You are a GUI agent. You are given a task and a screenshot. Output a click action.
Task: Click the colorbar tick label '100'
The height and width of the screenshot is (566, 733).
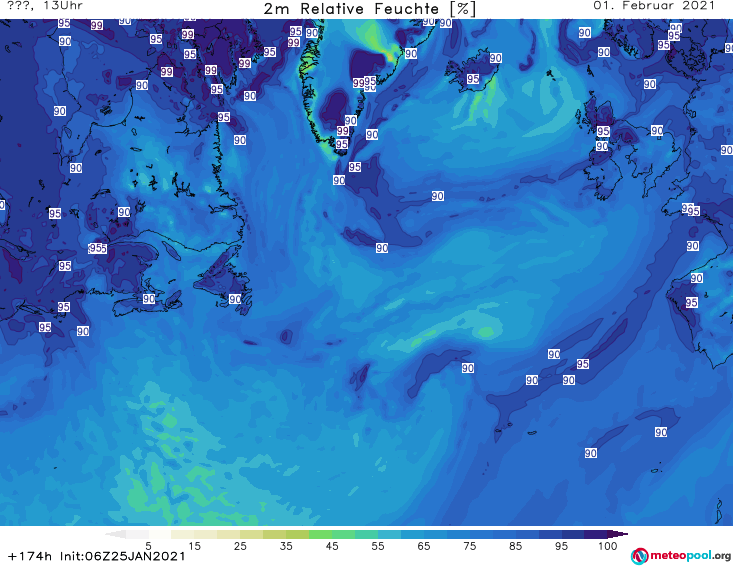[608, 546]
